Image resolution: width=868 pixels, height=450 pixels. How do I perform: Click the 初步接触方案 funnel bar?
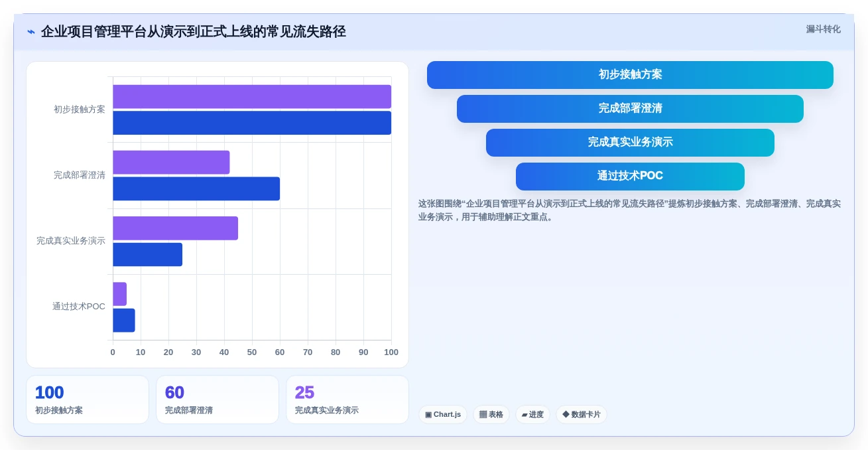coord(630,75)
